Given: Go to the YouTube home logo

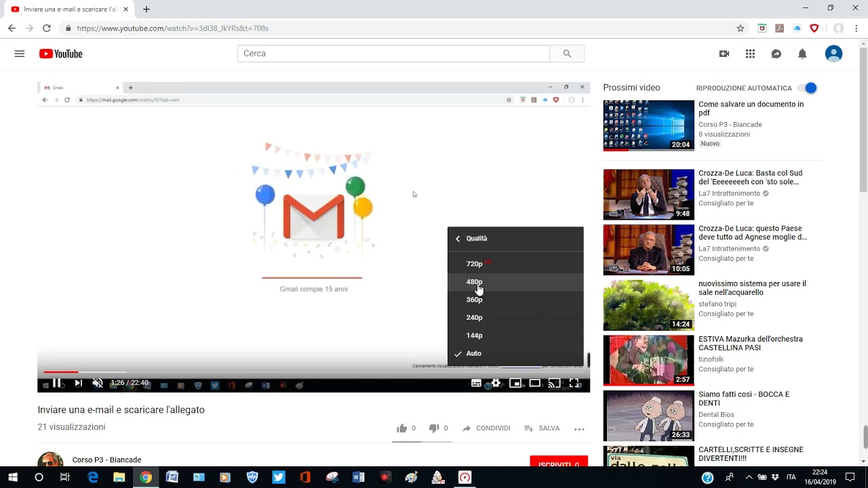Looking at the screenshot, I should click(x=60, y=54).
